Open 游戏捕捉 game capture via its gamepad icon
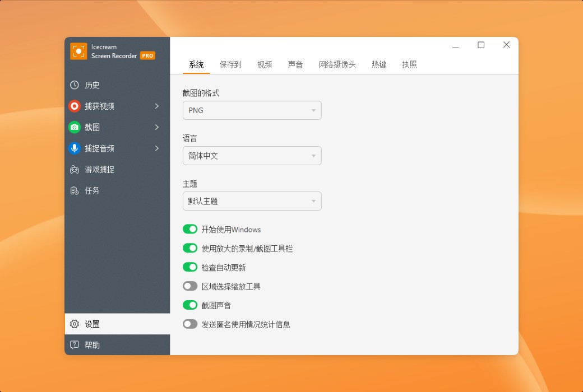 [x=74, y=170]
